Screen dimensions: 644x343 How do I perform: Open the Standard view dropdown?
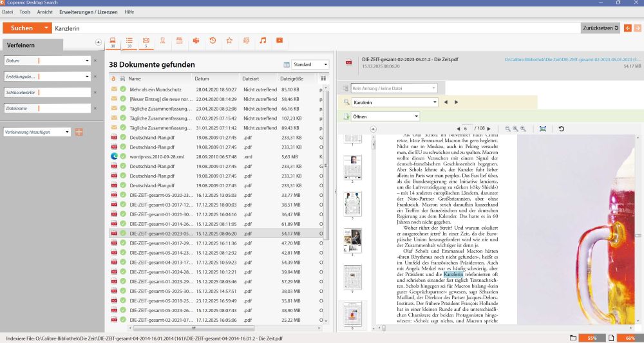click(x=326, y=64)
